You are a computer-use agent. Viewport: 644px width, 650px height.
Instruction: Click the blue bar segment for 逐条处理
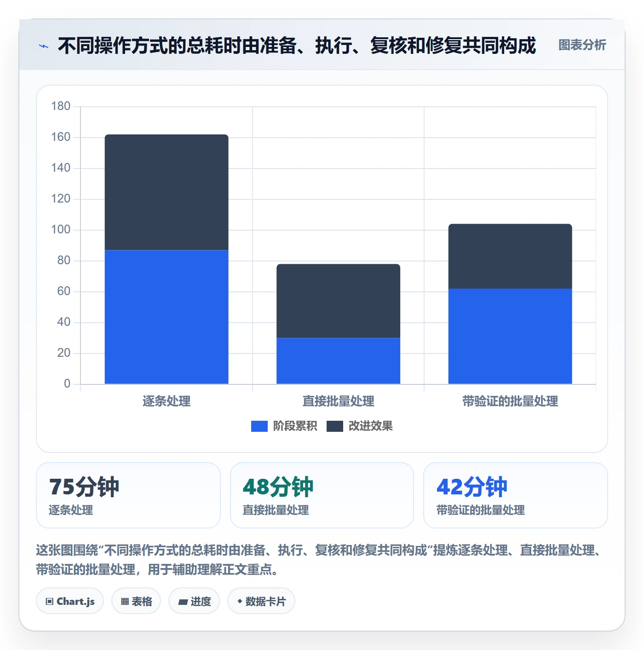tap(167, 317)
